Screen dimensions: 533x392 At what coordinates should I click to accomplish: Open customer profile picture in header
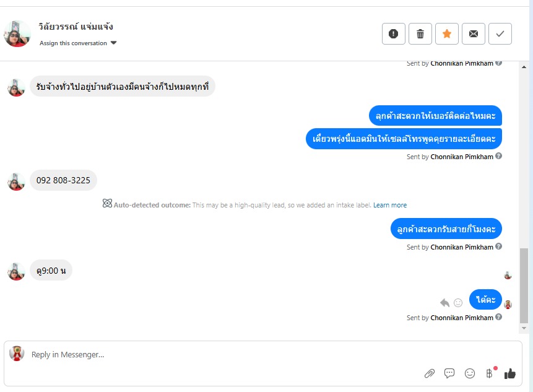(x=17, y=34)
